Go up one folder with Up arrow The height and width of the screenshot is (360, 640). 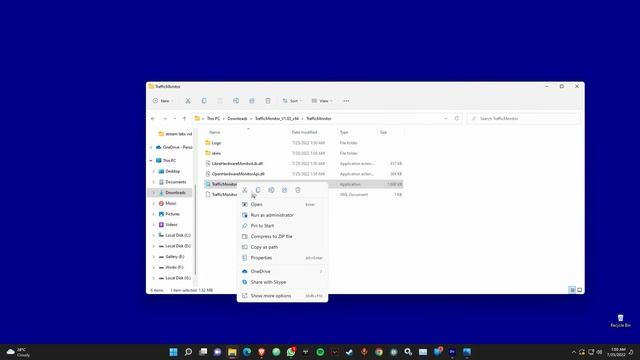(x=184, y=118)
